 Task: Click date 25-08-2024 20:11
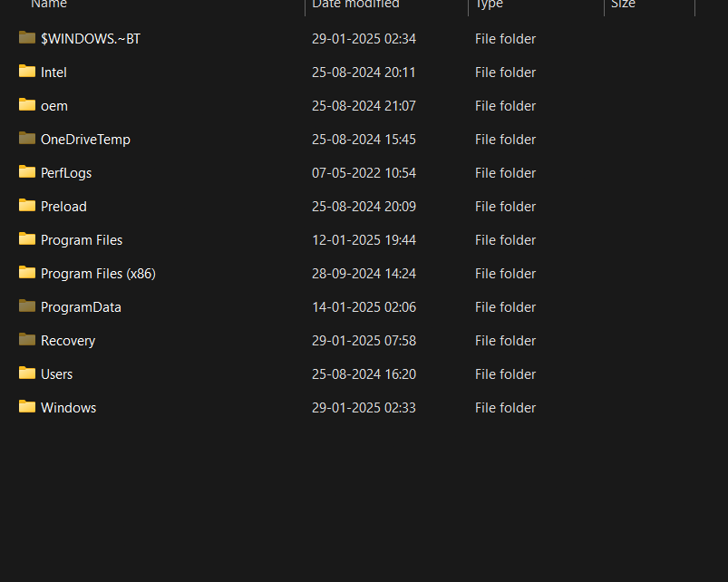(364, 73)
